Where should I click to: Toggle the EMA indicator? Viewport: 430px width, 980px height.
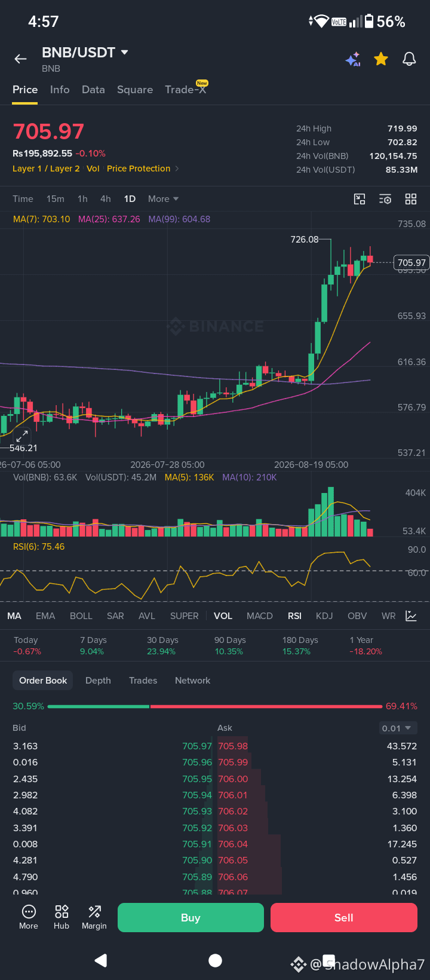coord(45,616)
